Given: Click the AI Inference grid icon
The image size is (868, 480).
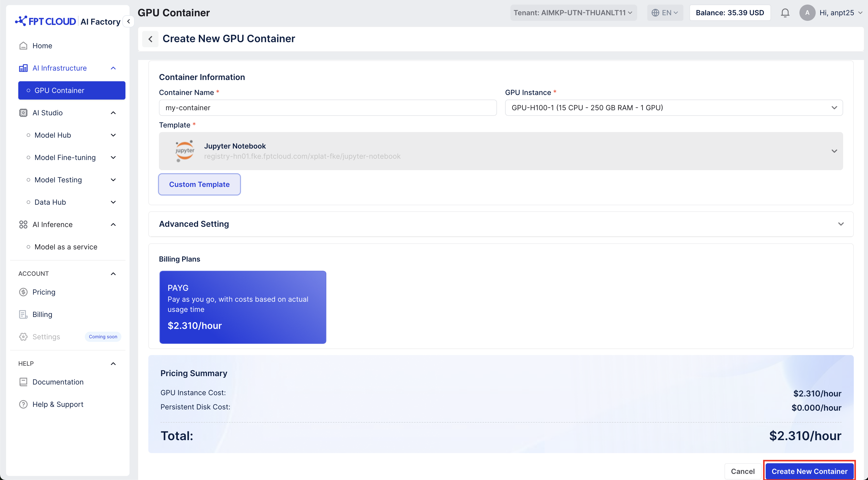Looking at the screenshot, I should coord(23,225).
